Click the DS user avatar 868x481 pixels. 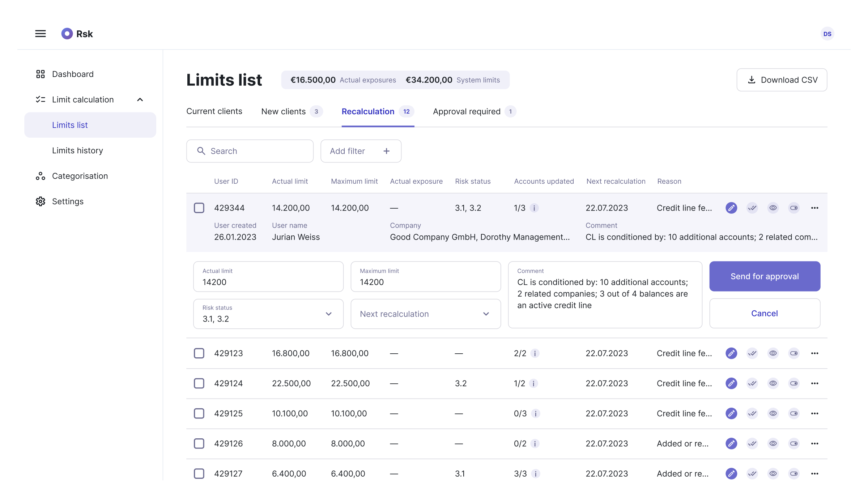[x=827, y=34]
